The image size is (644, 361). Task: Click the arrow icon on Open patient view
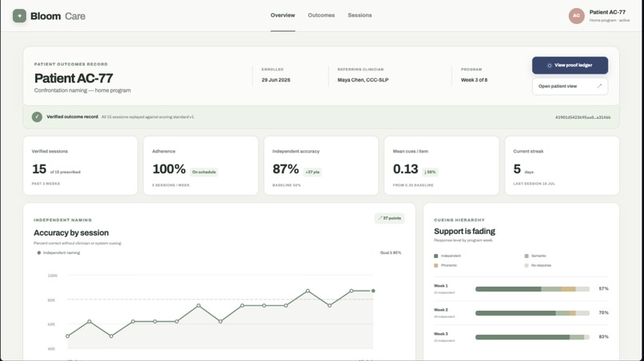coord(599,86)
